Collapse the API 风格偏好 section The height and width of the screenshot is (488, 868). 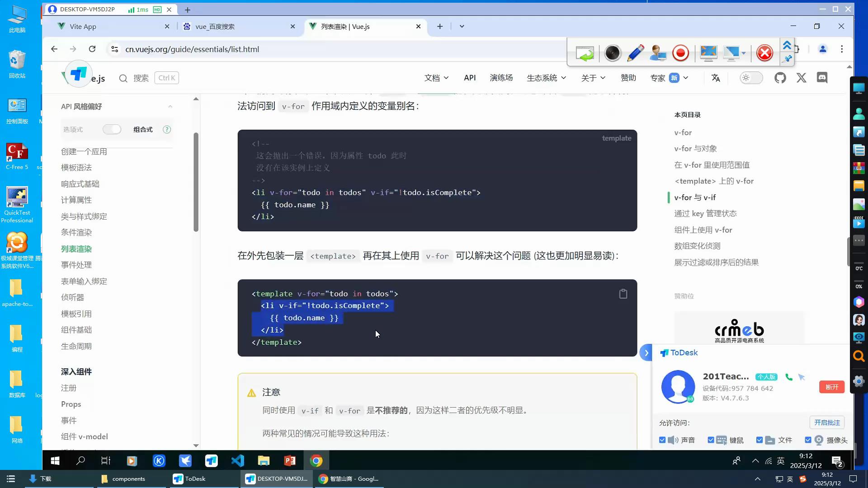pos(170,107)
